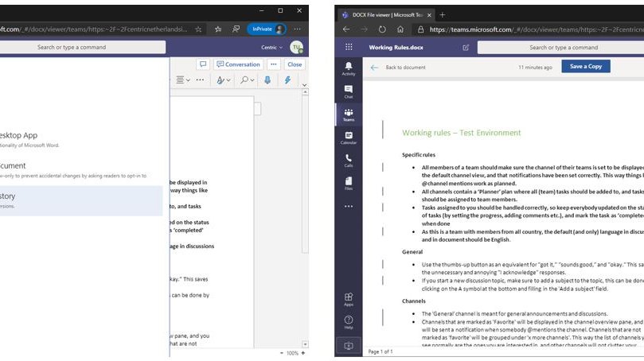Click the Back to document link
The image size is (644, 361).
click(x=405, y=68)
